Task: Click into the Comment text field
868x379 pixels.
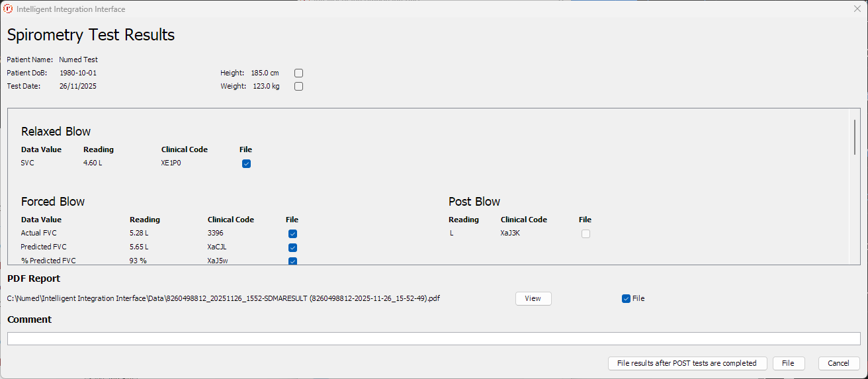Action: [433, 339]
